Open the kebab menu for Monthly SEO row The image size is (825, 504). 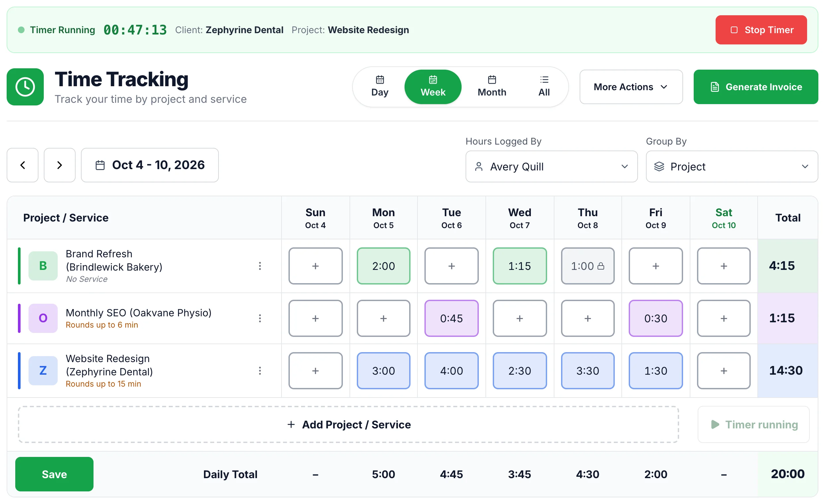(260, 318)
